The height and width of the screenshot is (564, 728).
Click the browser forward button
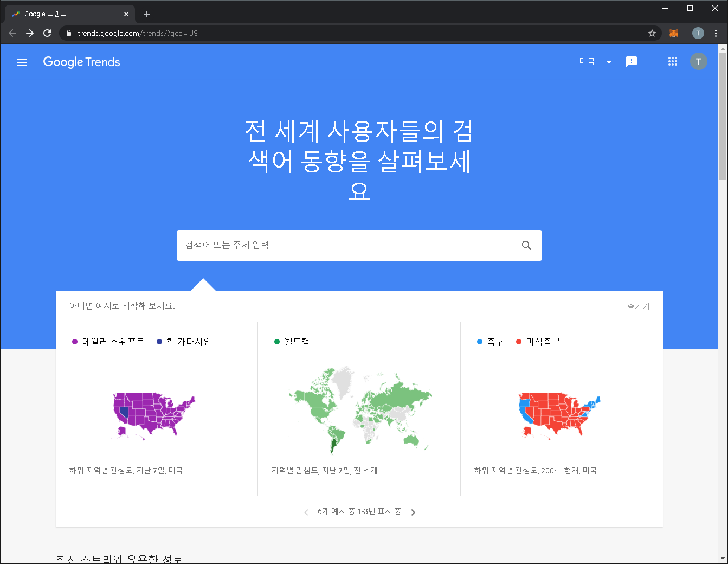(x=30, y=33)
